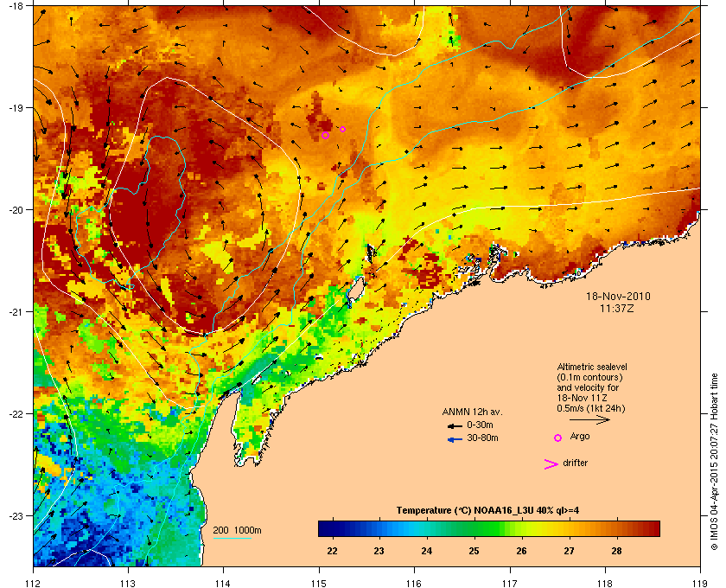Click the longitude axis label 115
Viewport: 726px width, 588px height.
coord(319,584)
